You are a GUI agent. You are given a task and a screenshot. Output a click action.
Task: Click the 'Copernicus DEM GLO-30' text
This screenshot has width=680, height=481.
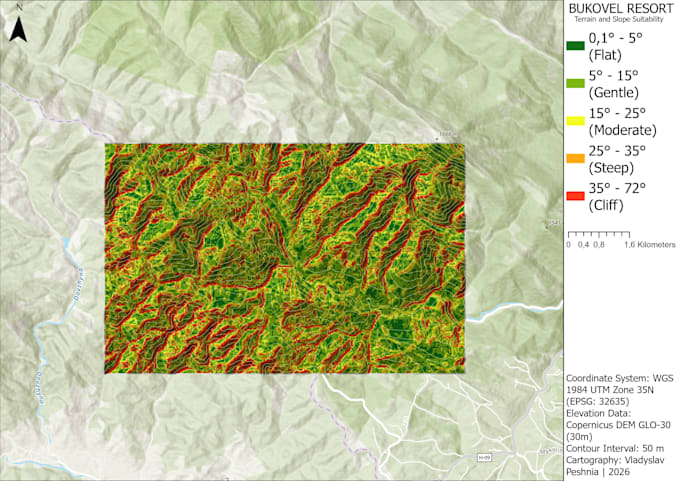pos(618,425)
